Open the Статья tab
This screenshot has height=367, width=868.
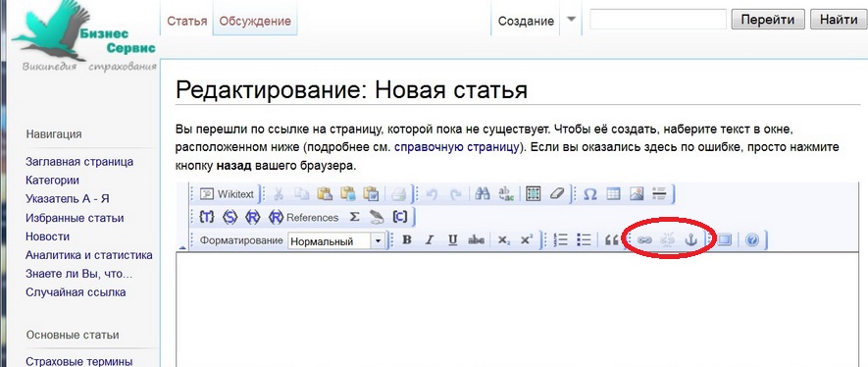click(187, 21)
